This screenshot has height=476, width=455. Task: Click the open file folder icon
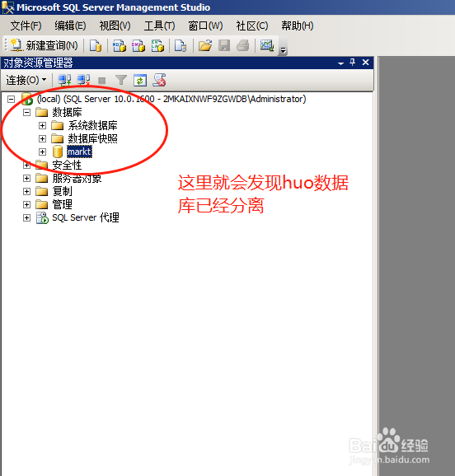coord(205,45)
